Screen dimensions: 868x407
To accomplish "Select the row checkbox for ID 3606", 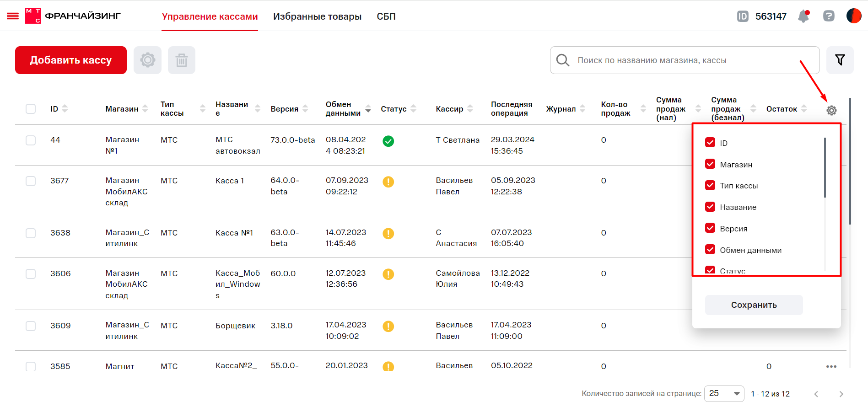I will click(x=31, y=274).
